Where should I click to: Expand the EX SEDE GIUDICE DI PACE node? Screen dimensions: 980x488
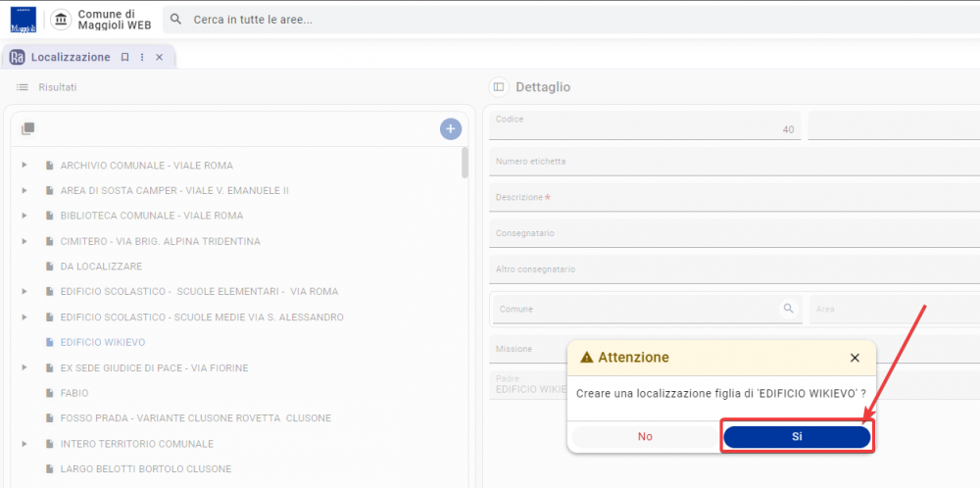(24, 367)
